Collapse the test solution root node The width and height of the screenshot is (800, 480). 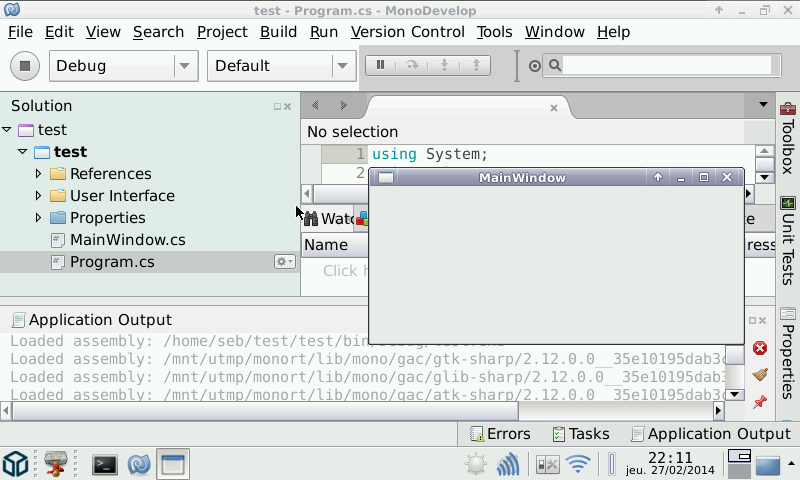tap(7, 130)
